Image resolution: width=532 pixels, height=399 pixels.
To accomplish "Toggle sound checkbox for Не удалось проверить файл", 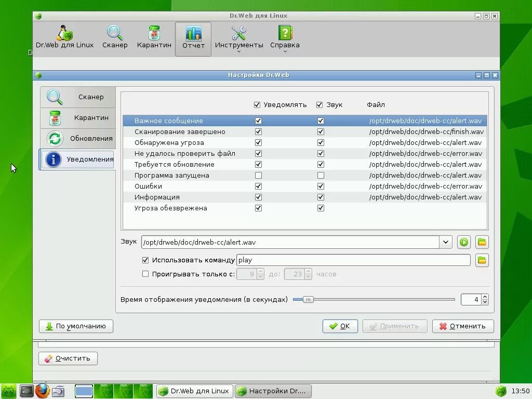I will click(x=321, y=153).
